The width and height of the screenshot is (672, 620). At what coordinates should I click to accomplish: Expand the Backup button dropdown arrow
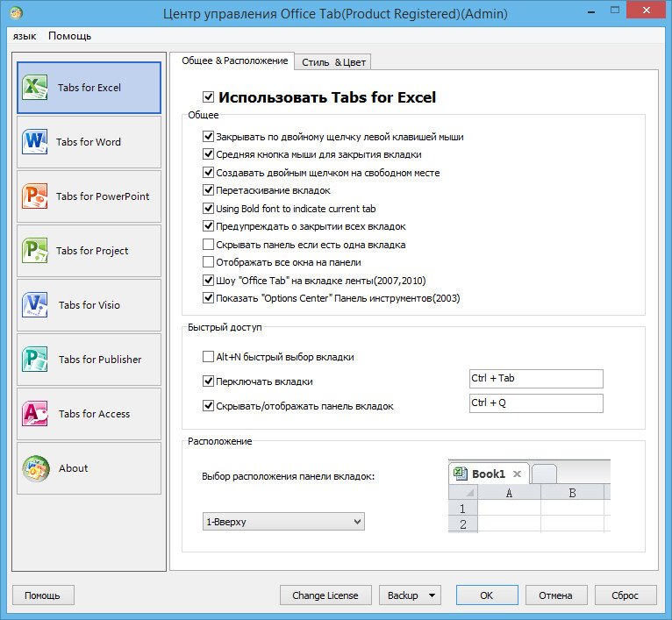[x=432, y=595]
